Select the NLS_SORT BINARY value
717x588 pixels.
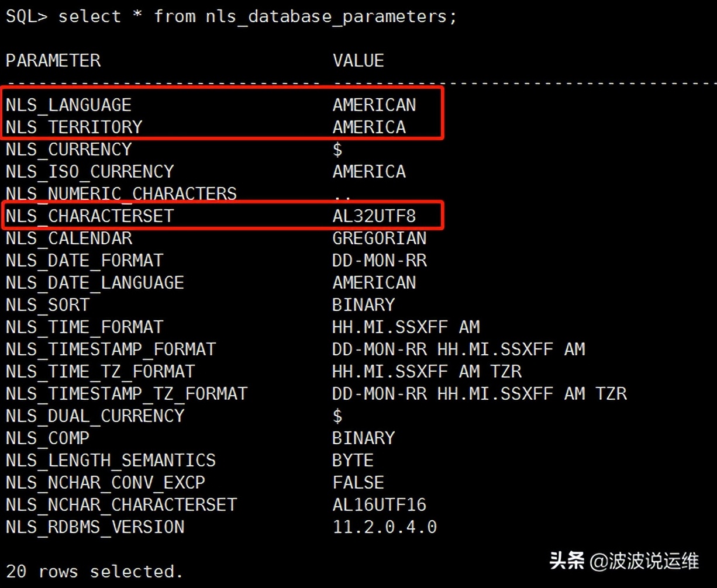[x=363, y=305]
